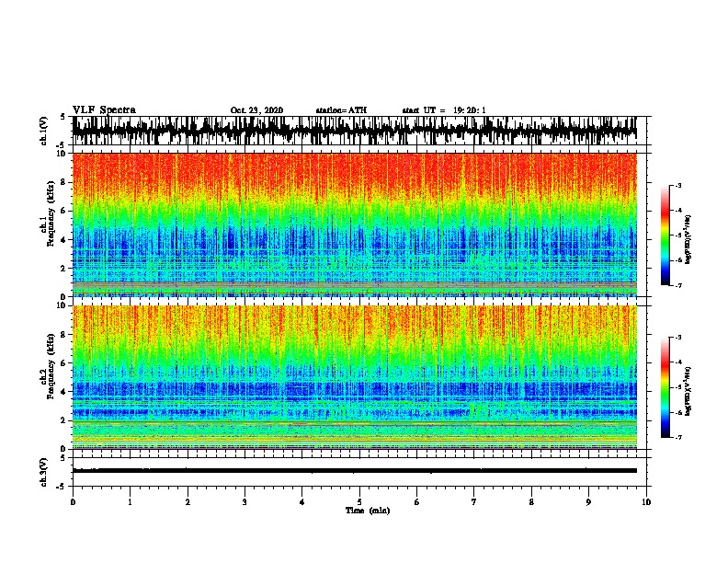
Task: Click the ch.1 frequency tick "8"
Action: click(64, 182)
